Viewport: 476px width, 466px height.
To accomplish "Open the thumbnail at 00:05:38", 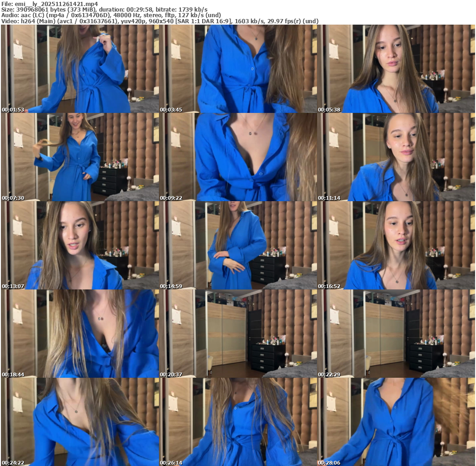I will [x=396, y=69].
